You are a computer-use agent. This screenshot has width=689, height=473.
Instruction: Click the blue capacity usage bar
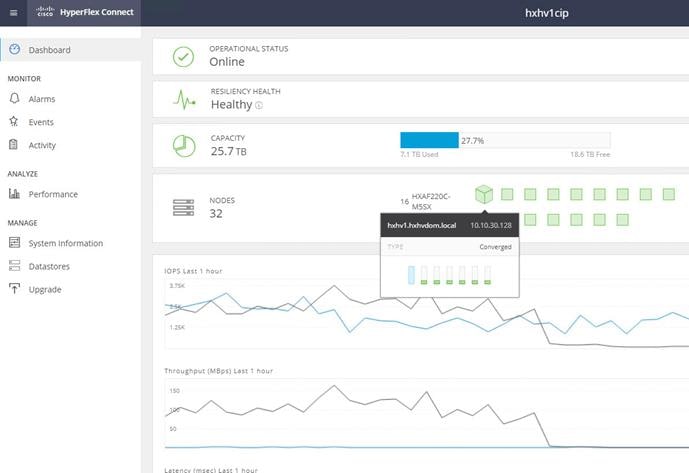[429, 140]
